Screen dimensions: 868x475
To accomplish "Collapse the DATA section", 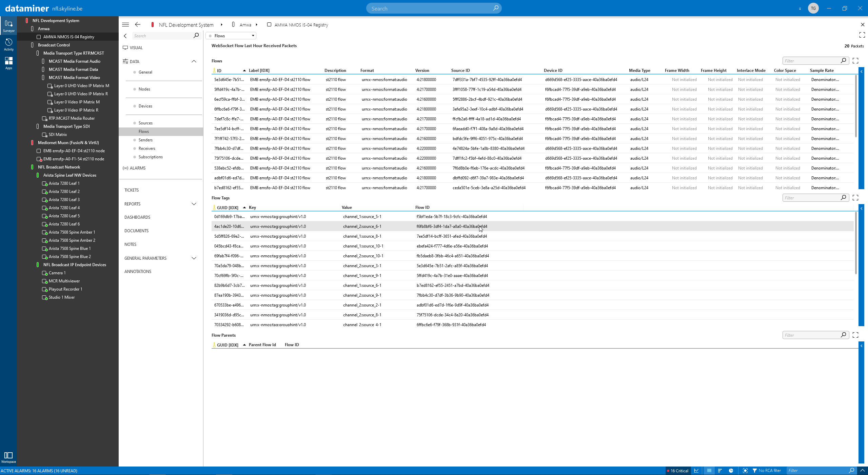I will 194,61.
